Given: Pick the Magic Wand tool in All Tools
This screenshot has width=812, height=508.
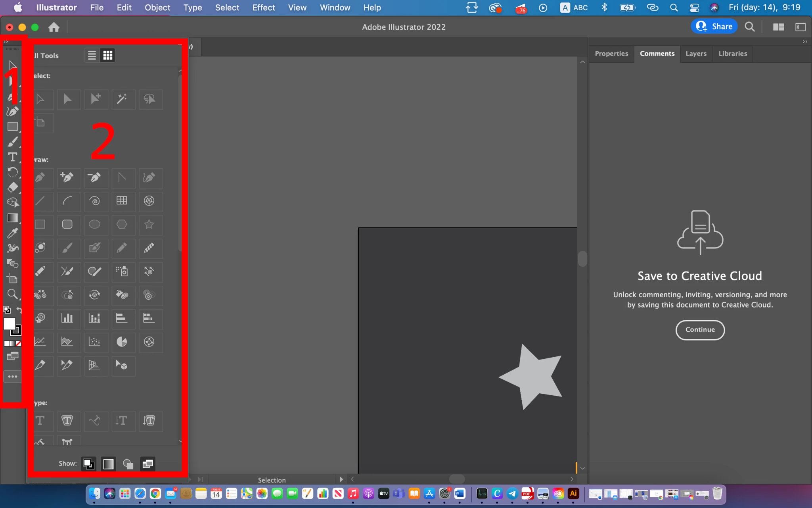Looking at the screenshot, I should point(122,99).
